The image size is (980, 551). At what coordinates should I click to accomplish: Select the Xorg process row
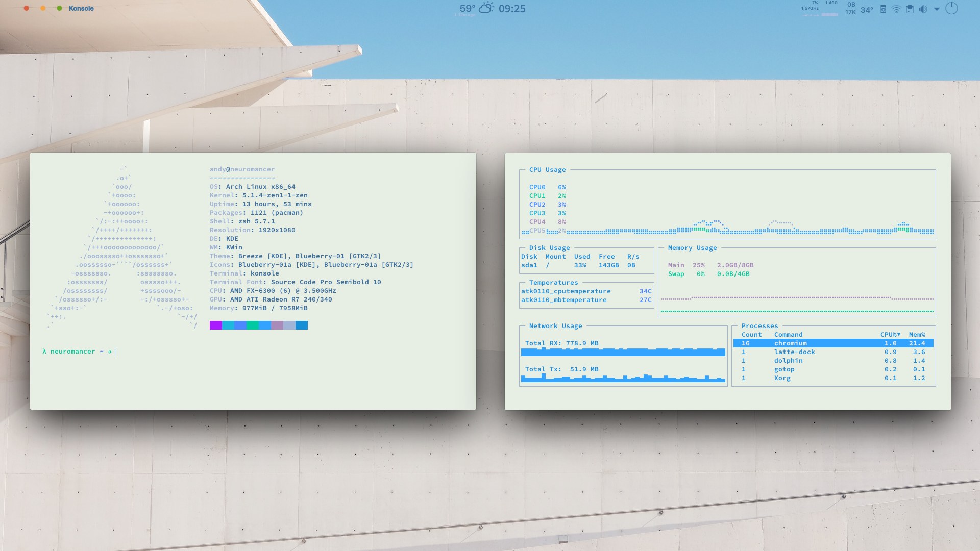click(x=833, y=378)
